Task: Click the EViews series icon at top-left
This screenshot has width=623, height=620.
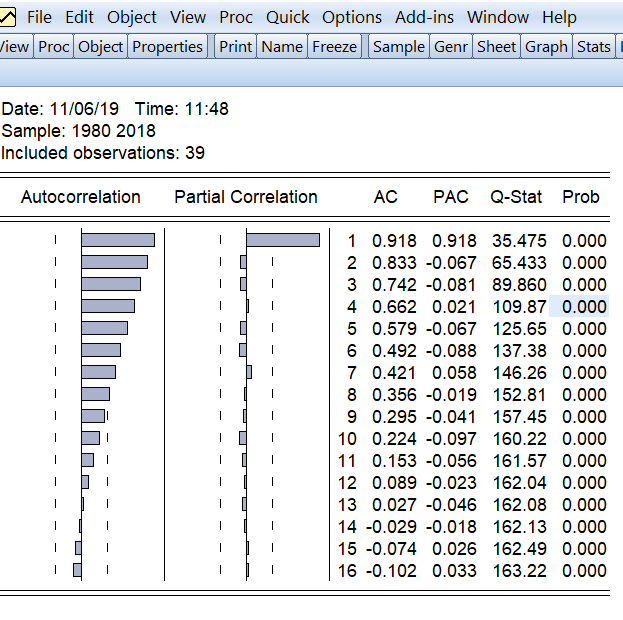Action: pyautogui.click(x=7, y=17)
